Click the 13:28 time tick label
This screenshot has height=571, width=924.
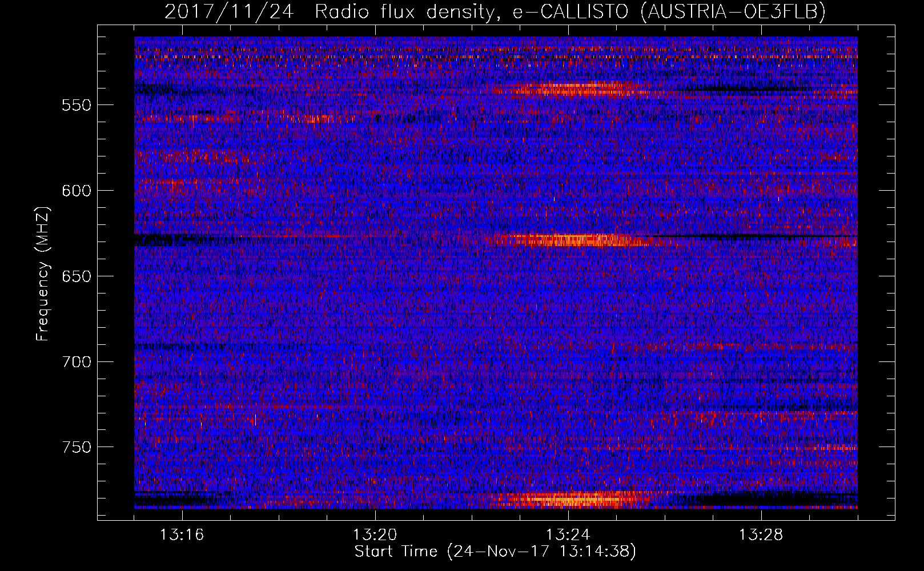(761, 535)
